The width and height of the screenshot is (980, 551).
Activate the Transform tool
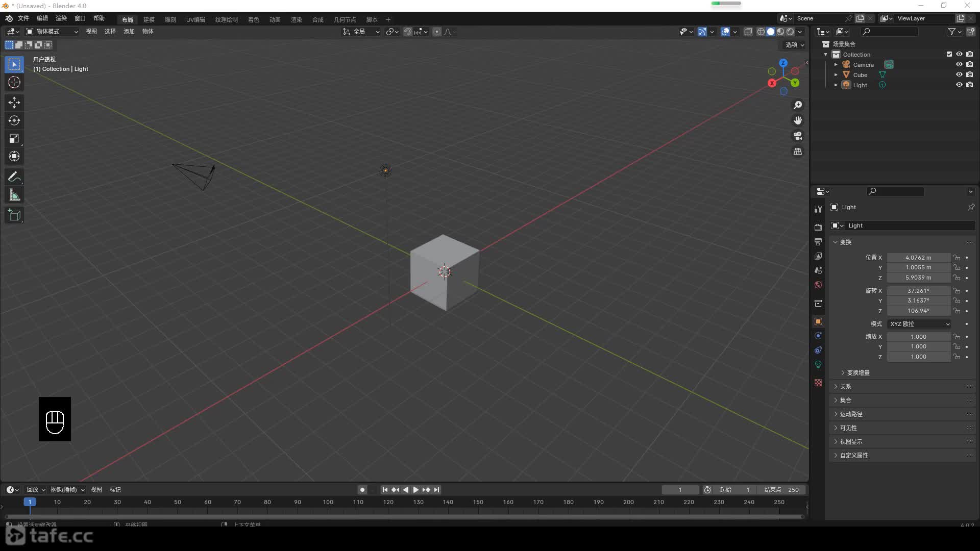coord(14,156)
